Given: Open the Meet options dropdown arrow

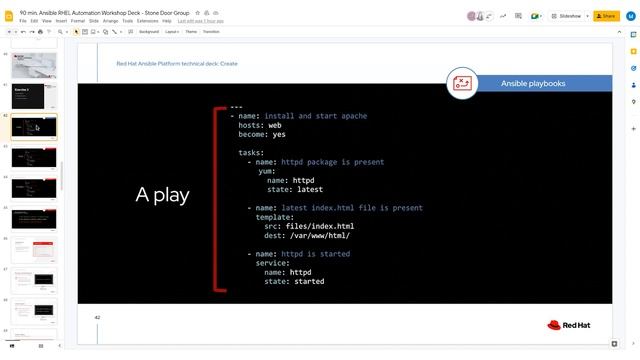Looking at the screenshot, I should pyautogui.click(x=541, y=16).
